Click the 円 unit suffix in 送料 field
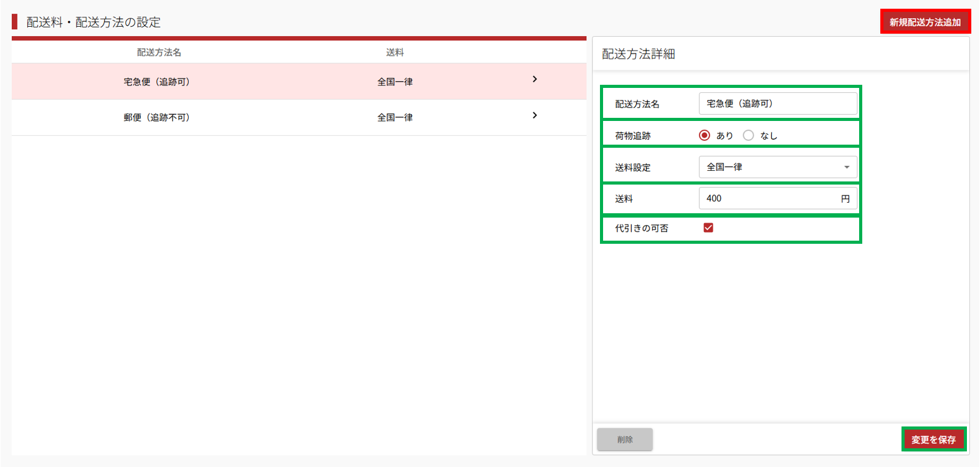Viewport: 980px width, 467px height. [x=845, y=199]
